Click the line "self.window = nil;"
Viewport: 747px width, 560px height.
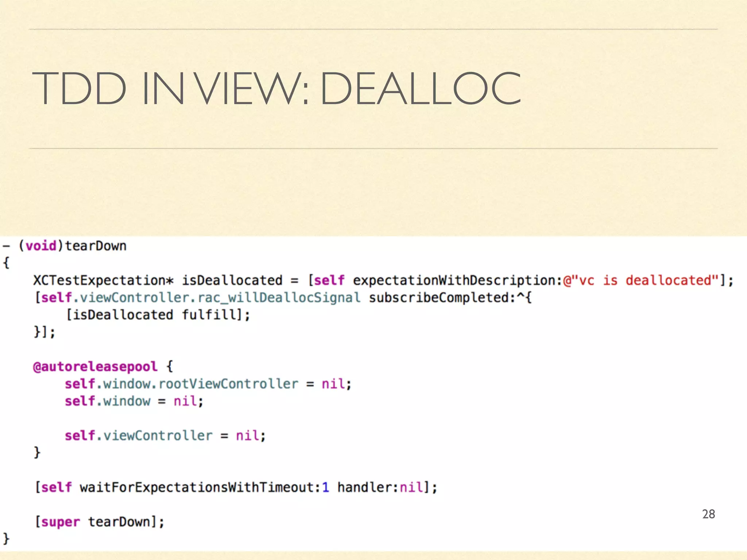tap(134, 401)
